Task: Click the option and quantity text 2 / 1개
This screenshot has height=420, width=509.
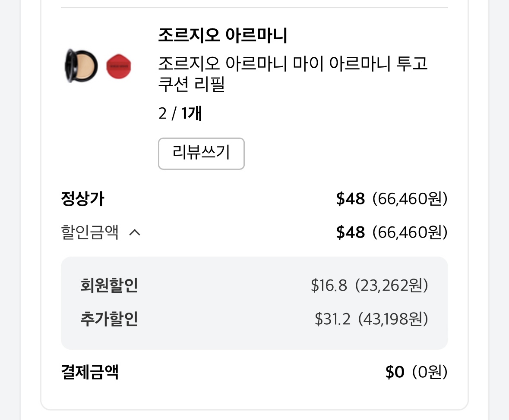Action: point(180,113)
